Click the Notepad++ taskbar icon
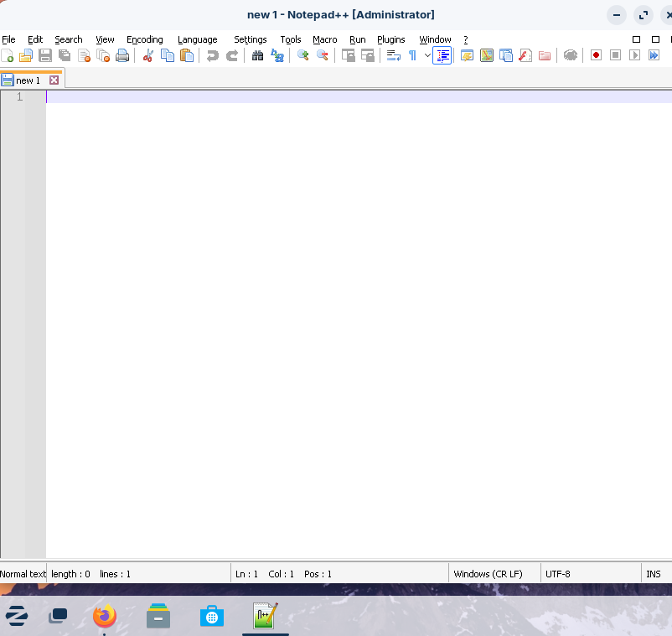Screen dimensions: 672x636 click(266, 616)
